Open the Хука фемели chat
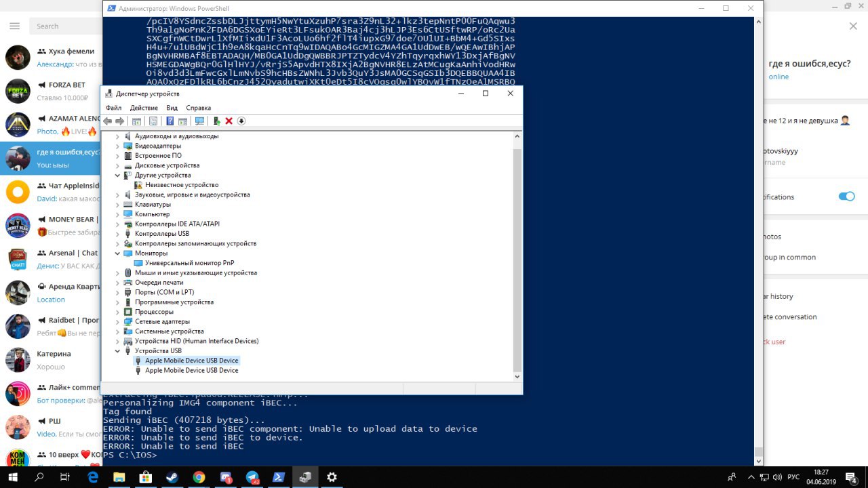This screenshot has height=488, width=868. pos(51,58)
